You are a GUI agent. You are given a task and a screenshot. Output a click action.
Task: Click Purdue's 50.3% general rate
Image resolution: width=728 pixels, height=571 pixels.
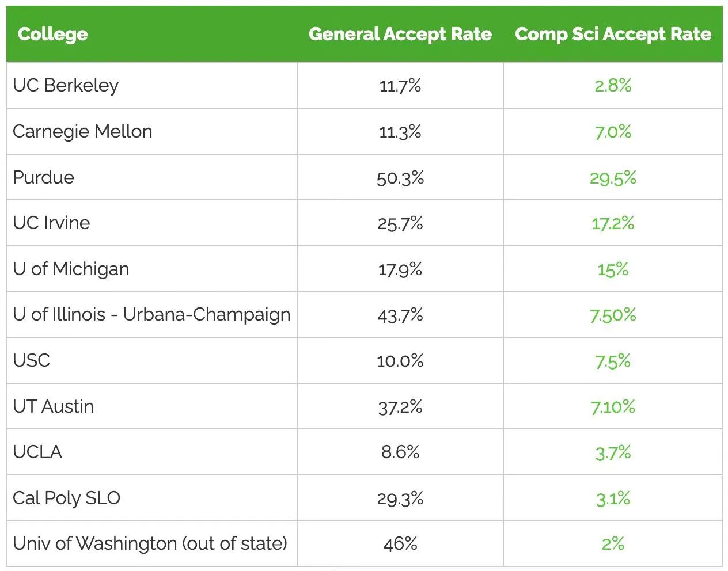pyautogui.click(x=400, y=177)
